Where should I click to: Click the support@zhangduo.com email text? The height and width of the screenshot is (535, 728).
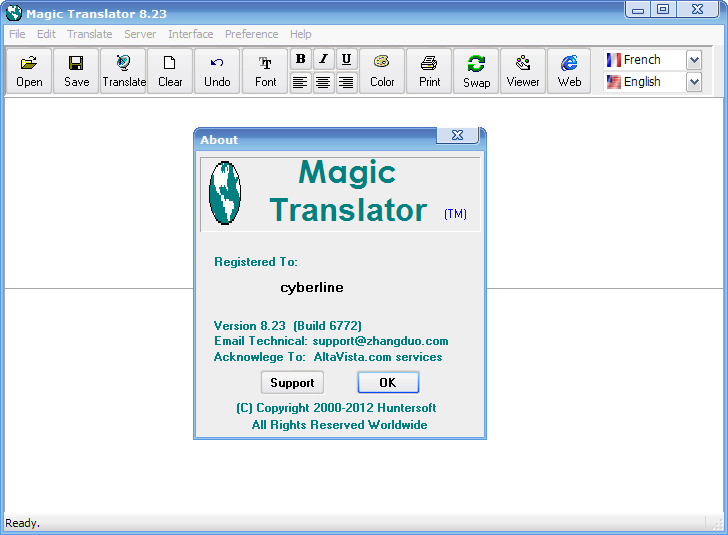pos(380,341)
